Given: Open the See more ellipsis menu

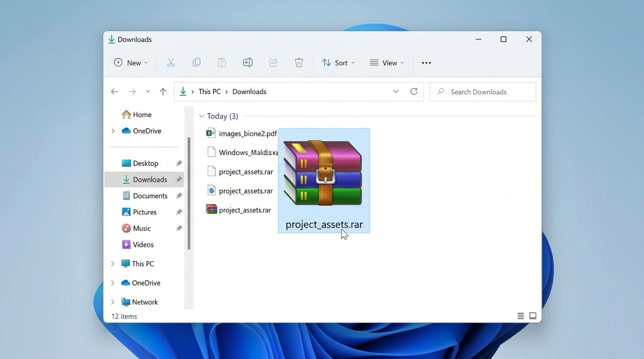Looking at the screenshot, I should [x=426, y=63].
